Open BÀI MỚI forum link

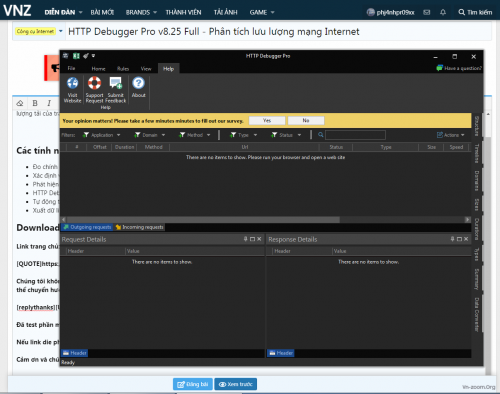[102, 12]
